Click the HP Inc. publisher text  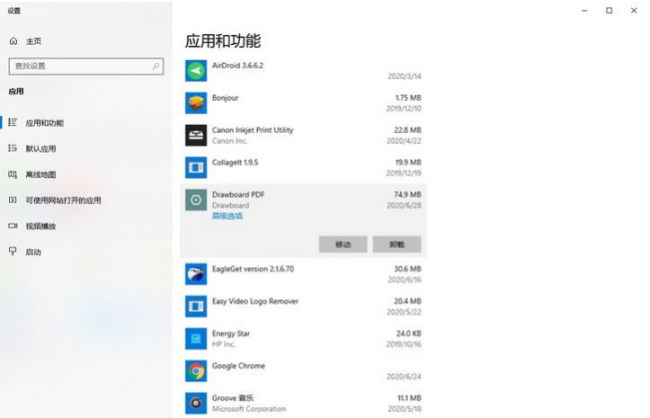[224, 345]
